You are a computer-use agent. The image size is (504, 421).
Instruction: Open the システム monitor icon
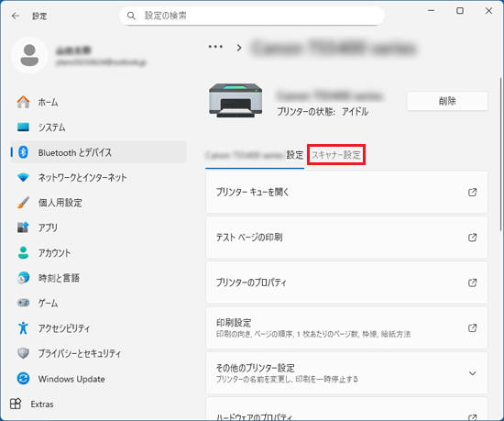23,127
